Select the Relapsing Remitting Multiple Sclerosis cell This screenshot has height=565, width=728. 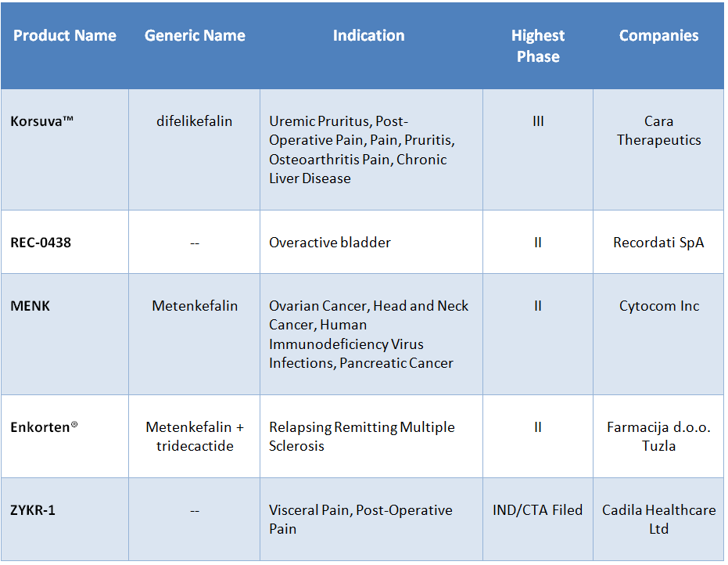click(x=361, y=437)
